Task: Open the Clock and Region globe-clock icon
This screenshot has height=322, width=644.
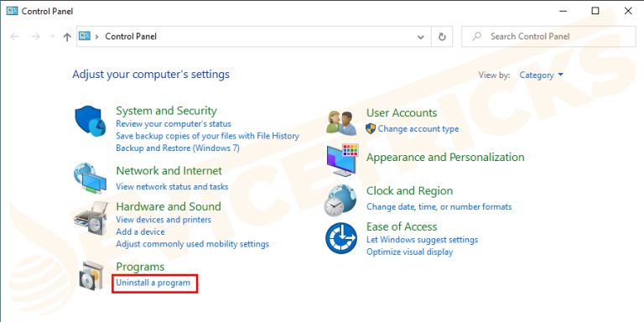Action: tap(340, 200)
